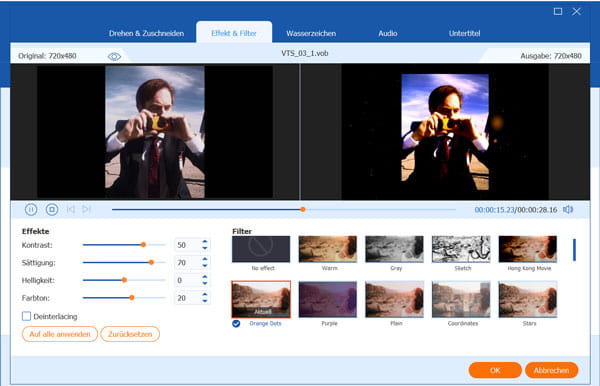Mute the audio with speaker icon
600x386 pixels.
568,209
